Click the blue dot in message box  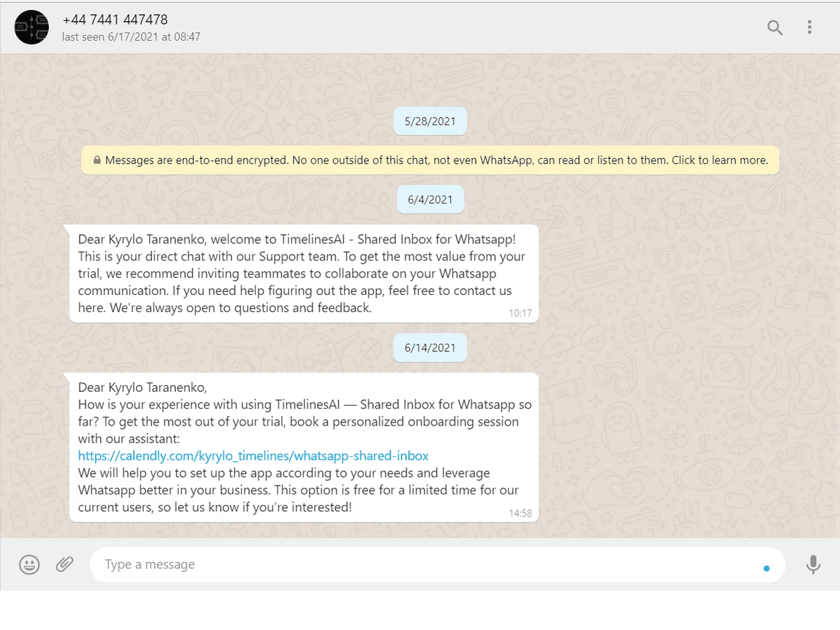click(x=766, y=568)
